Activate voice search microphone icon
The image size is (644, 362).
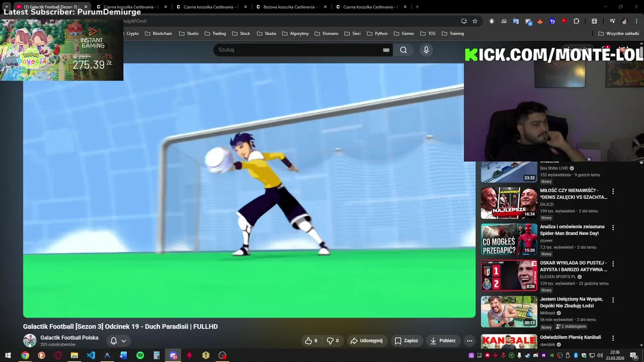coord(426,50)
